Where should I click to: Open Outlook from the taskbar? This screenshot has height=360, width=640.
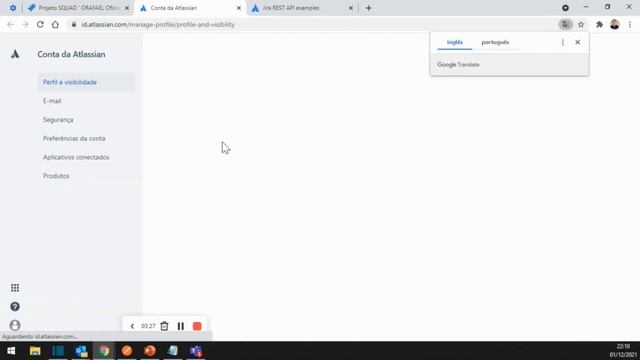point(81,351)
